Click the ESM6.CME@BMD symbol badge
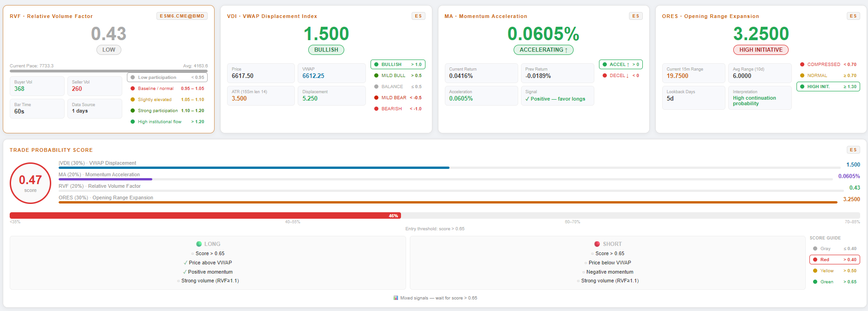This screenshot has height=311, width=868. click(182, 16)
